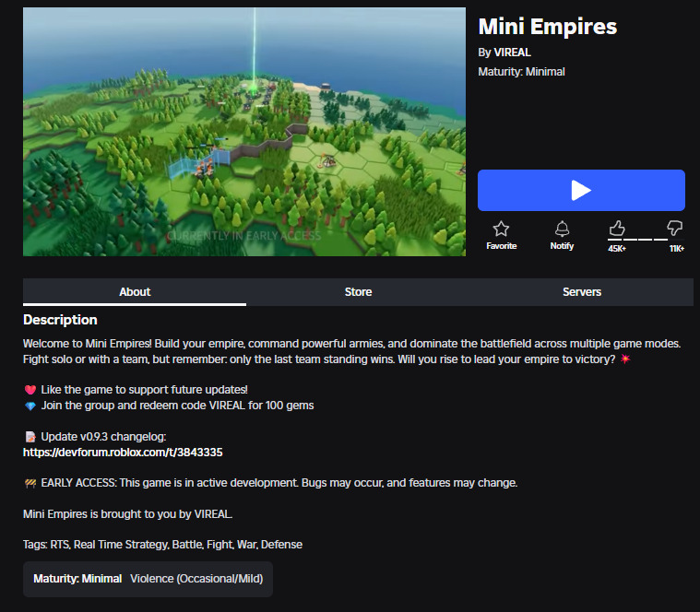
Task: Click the Description heading
Action: pyautogui.click(x=60, y=320)
